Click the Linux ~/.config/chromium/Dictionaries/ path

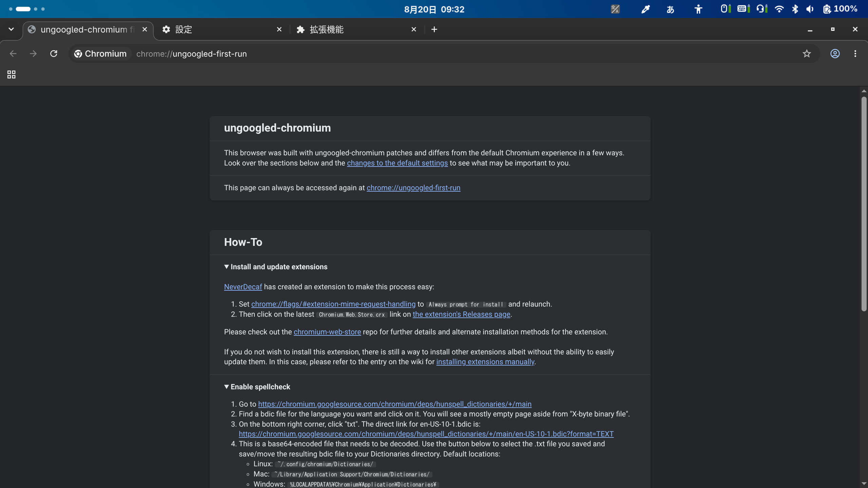[325, 464]
